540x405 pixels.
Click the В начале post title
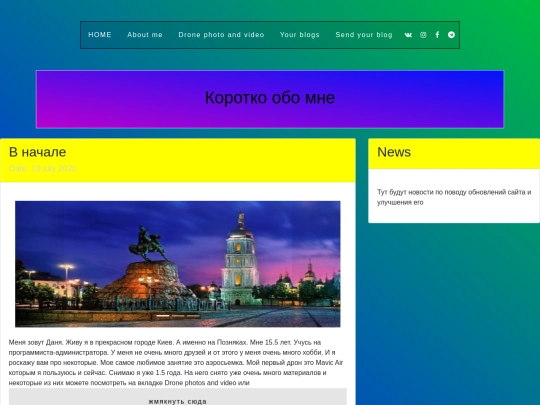point(38,152)
